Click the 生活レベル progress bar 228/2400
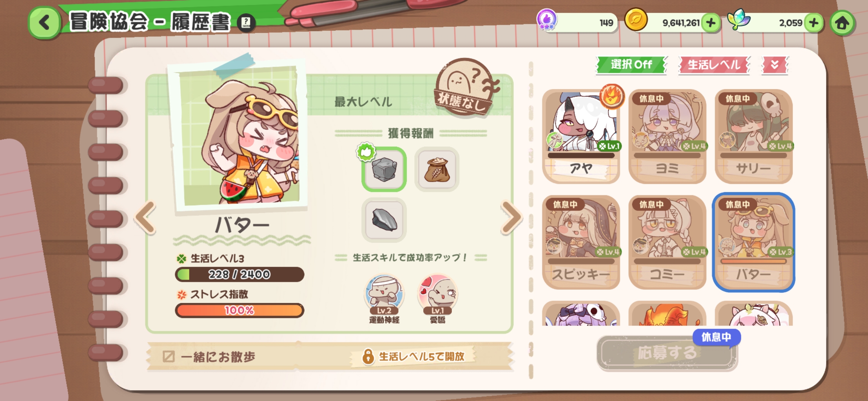The width and height of the screenshot is (868, 401). [x=240, y=274]
